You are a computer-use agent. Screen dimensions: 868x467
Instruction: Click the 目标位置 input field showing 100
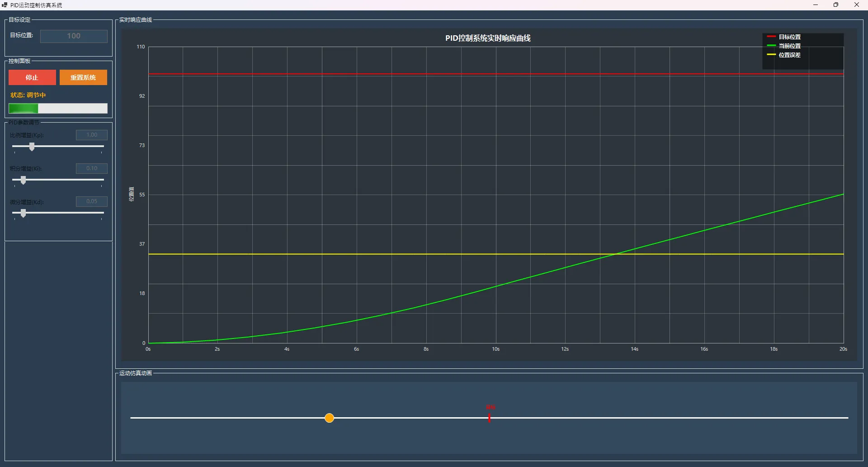[74, 36]
